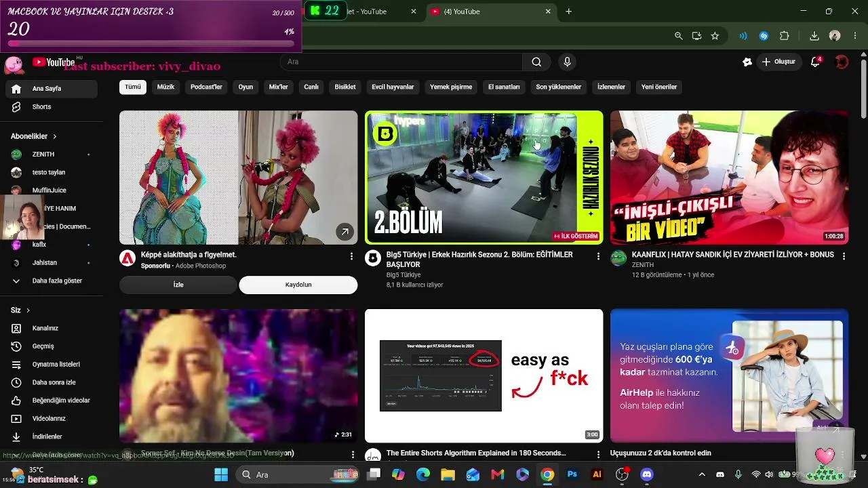Open the Chrome profile avatar
This screenshot has width=868, height=488.
click(x=835, y=36)
